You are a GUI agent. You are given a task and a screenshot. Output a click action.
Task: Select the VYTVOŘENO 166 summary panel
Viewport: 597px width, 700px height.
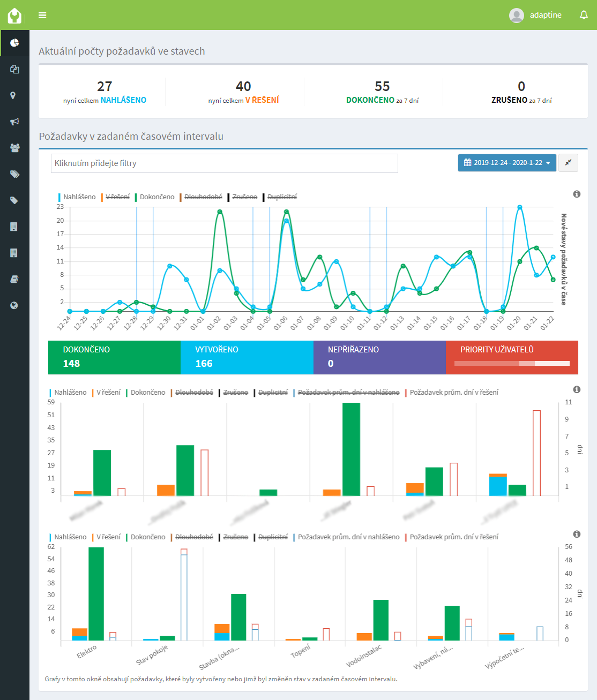coord(247,357)
